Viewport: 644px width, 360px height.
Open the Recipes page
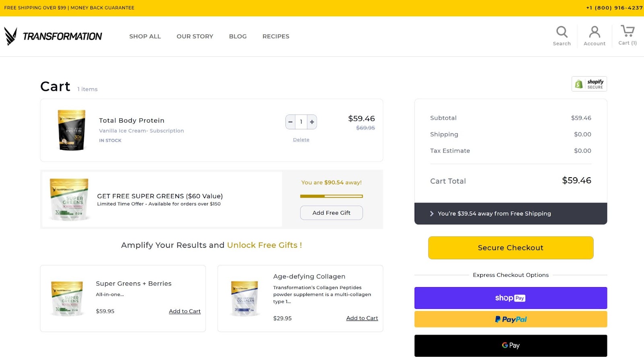click(276, 36)
